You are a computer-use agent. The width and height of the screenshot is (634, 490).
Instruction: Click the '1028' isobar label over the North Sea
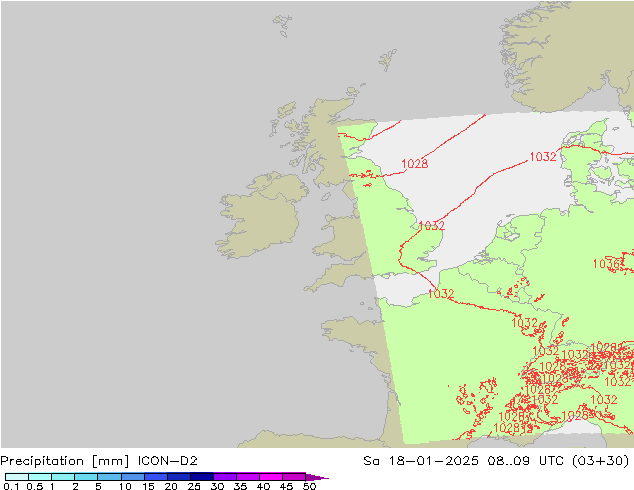click(x=414, y=164)
